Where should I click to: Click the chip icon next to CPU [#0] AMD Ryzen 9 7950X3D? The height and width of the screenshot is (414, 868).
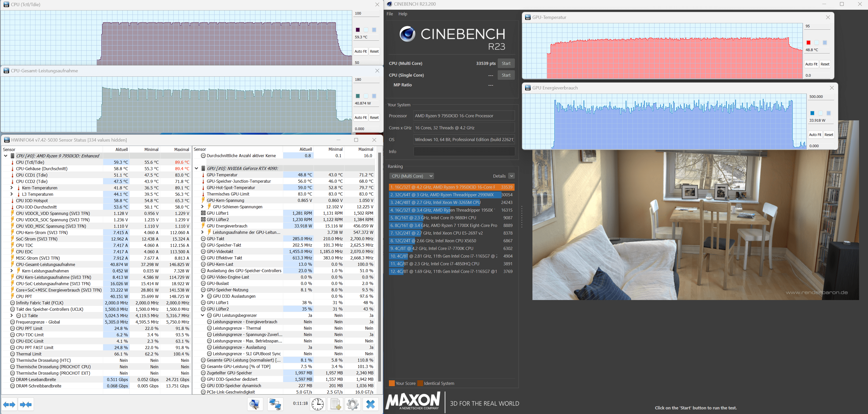pos(13,156)
